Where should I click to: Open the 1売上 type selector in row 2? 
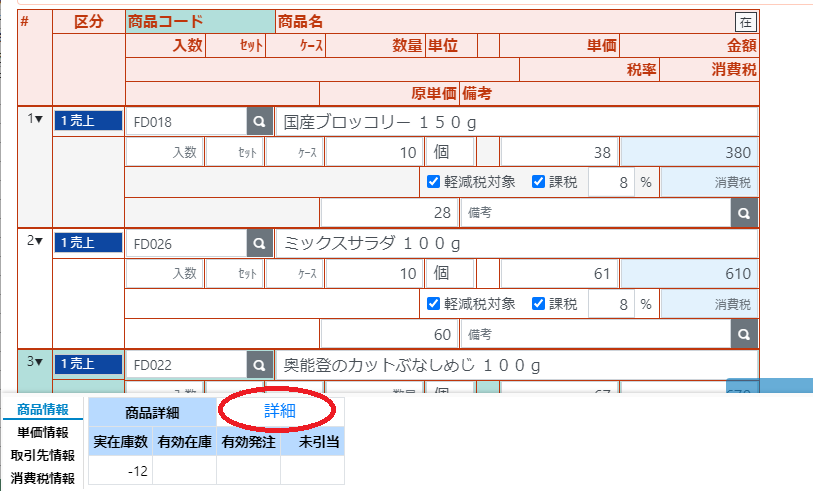click(x=89, y=242)
